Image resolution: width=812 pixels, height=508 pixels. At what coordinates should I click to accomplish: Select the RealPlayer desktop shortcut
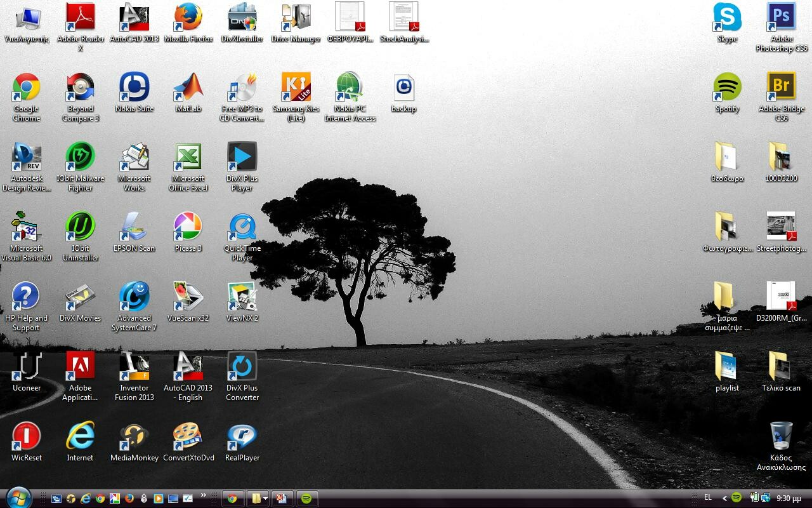242,437
